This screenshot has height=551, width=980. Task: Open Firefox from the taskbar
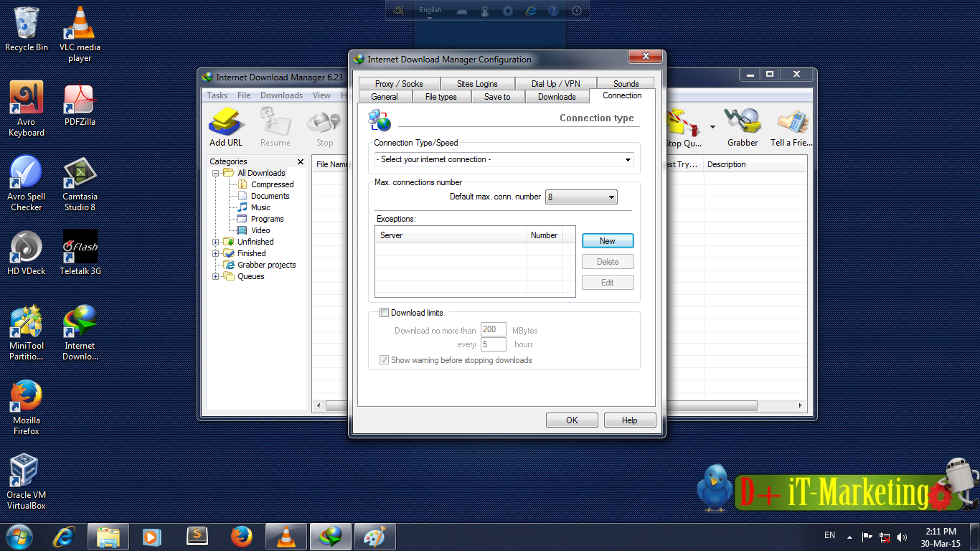point(242,536)
